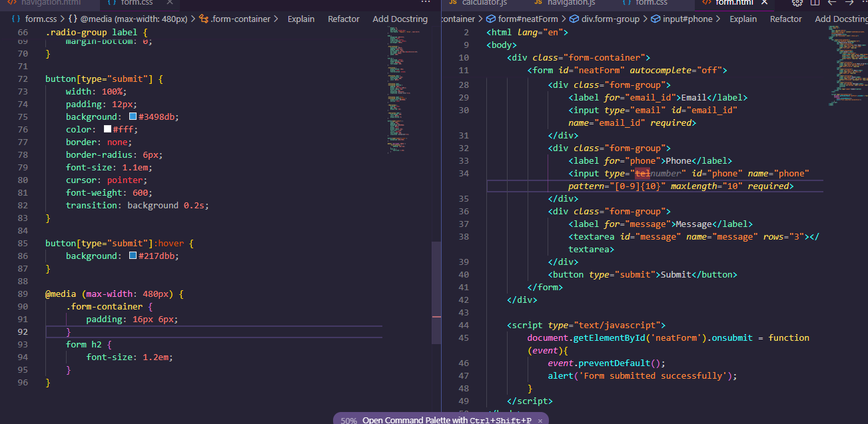Close the form.html tab
The image size is (868, 424).
pyautogui.click(x=765, y=3)
